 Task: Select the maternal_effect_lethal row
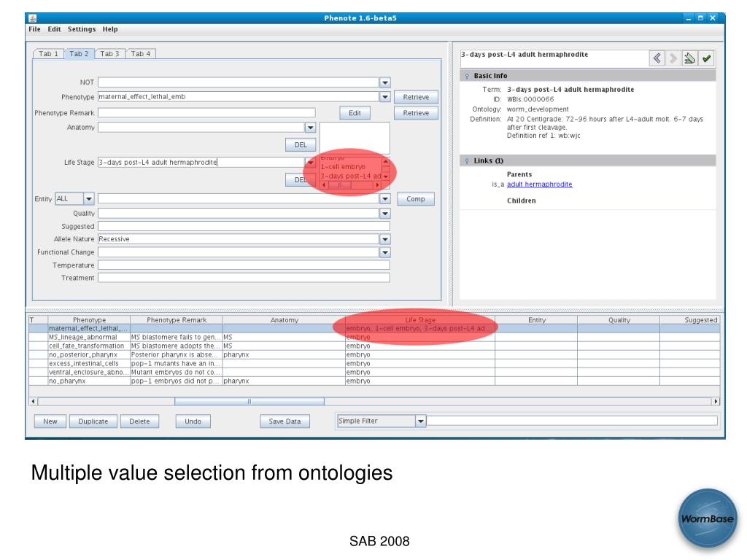click(374, 329)
